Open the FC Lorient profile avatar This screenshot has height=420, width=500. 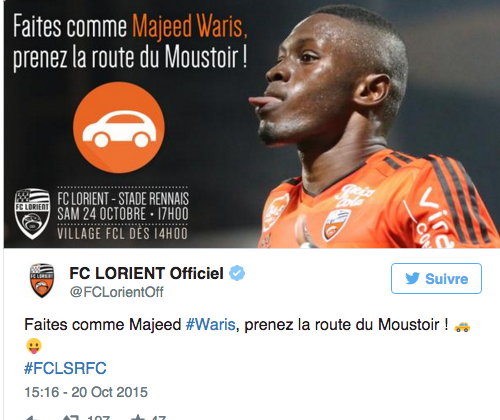point(42,280)
